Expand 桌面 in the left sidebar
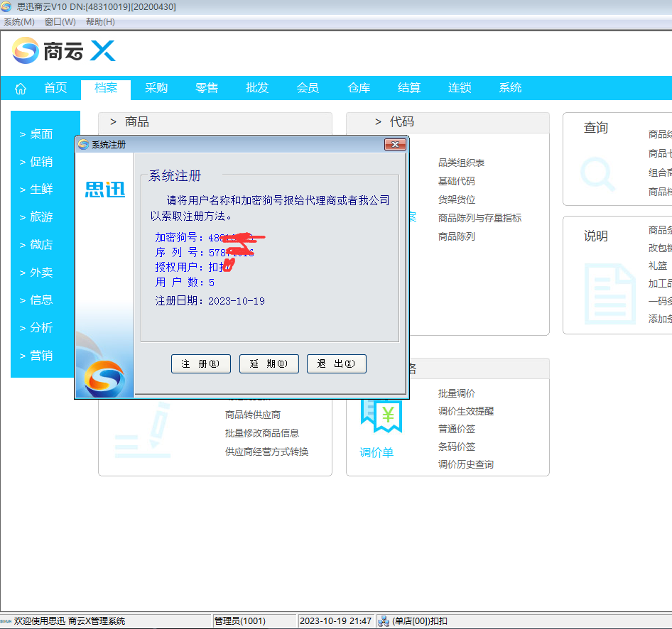Screen dimensions: 672x629 (x=36, y=134)
